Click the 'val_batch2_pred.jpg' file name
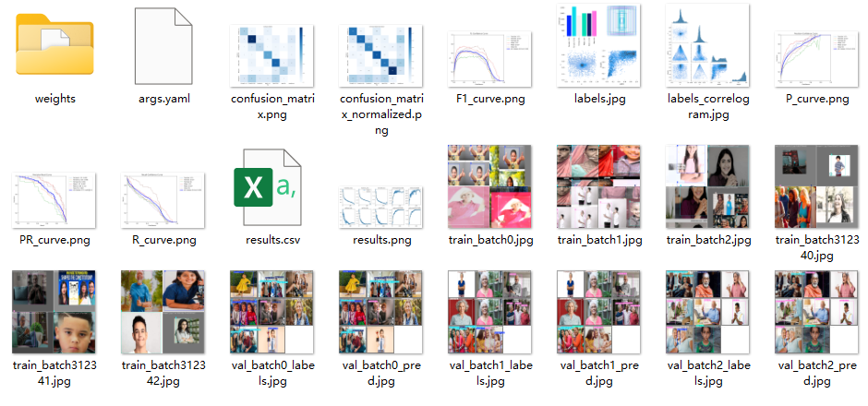Viewport: 868px width, 406px height. click(816, 374)
